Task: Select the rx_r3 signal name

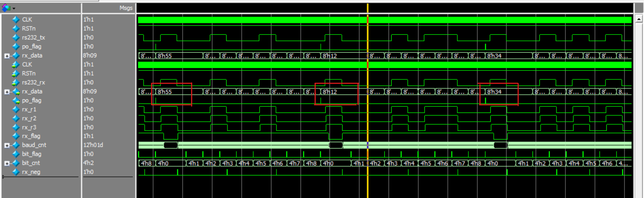Action: click(29, 127)
